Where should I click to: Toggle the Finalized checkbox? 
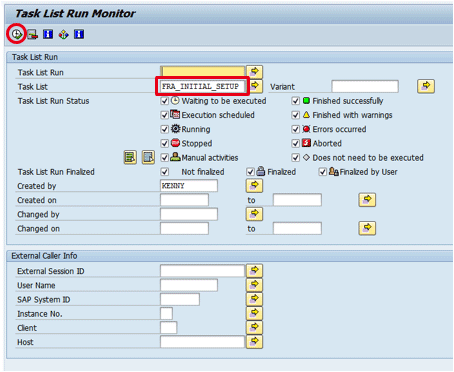coord(250,172)
